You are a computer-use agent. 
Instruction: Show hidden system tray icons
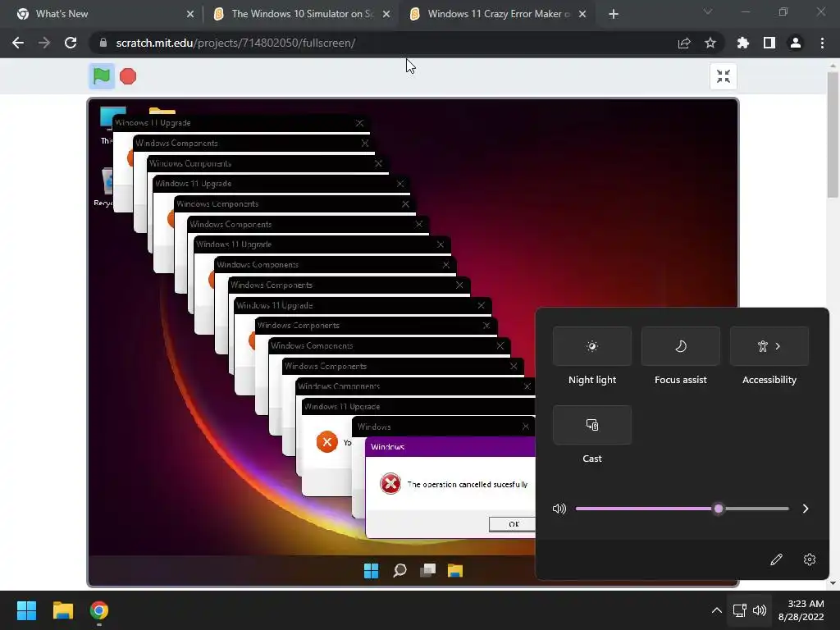pyautogui.click(x=716, y=610)
